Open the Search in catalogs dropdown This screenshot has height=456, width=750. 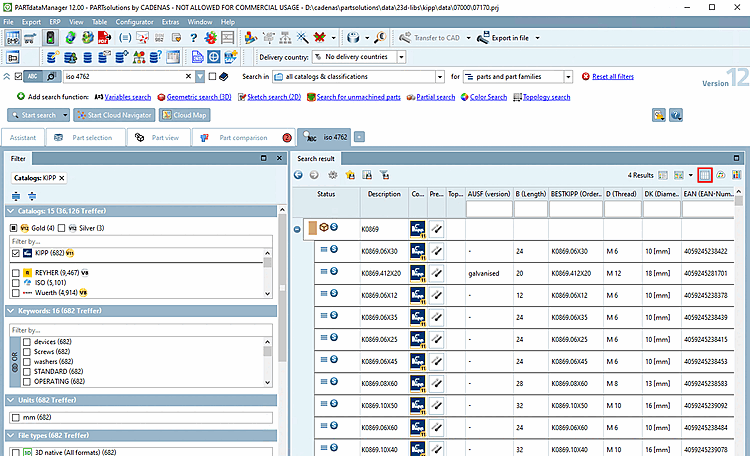pos(440,77)
